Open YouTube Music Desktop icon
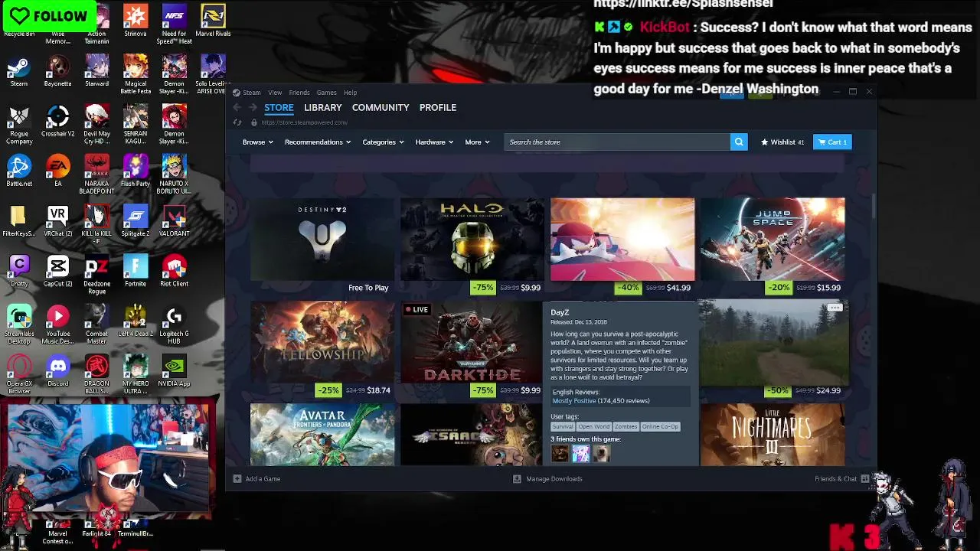980x551 pixels. point(57,324)
